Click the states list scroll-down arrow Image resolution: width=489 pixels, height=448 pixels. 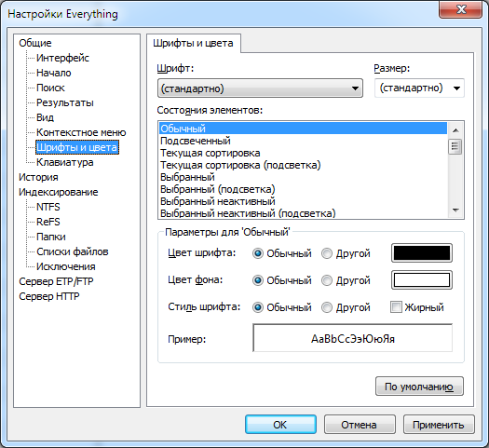click(x=455, y=210)
